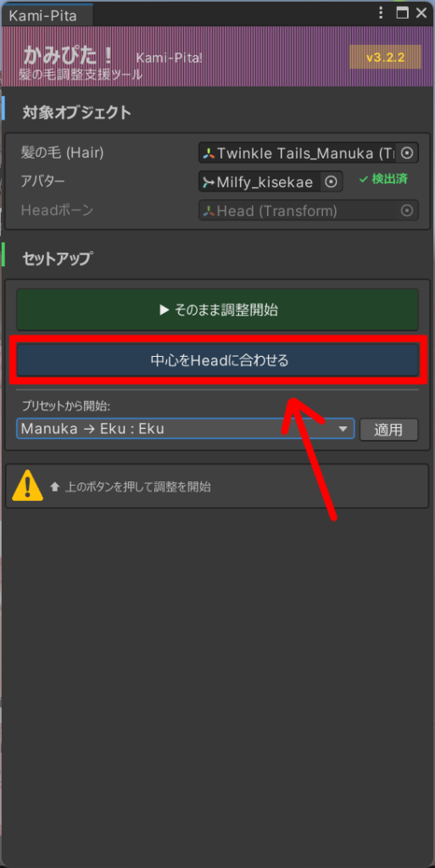Close the Kami-Pita window
Screen dimensions: 435x868
coord(421,13)
